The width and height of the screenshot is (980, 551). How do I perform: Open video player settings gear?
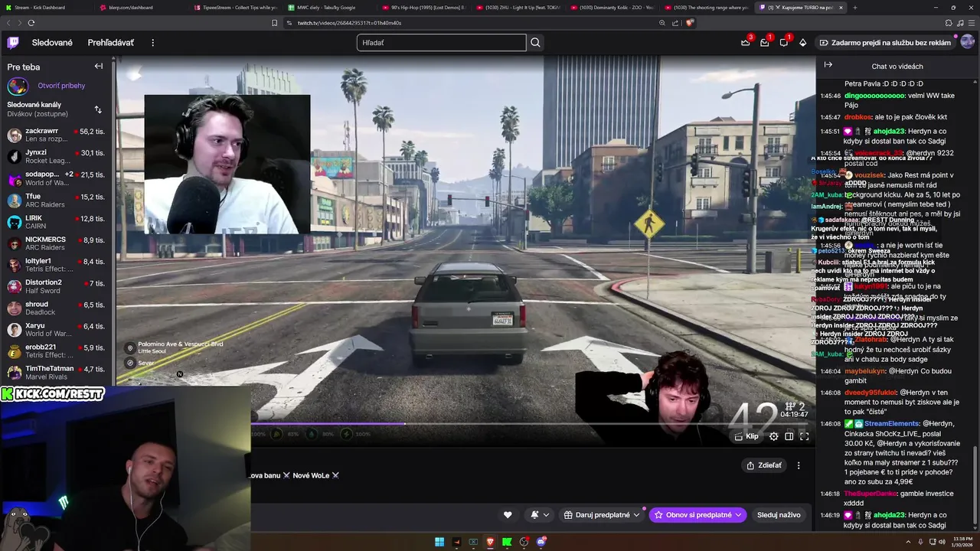pyautogui.click(x=773, y=436)
